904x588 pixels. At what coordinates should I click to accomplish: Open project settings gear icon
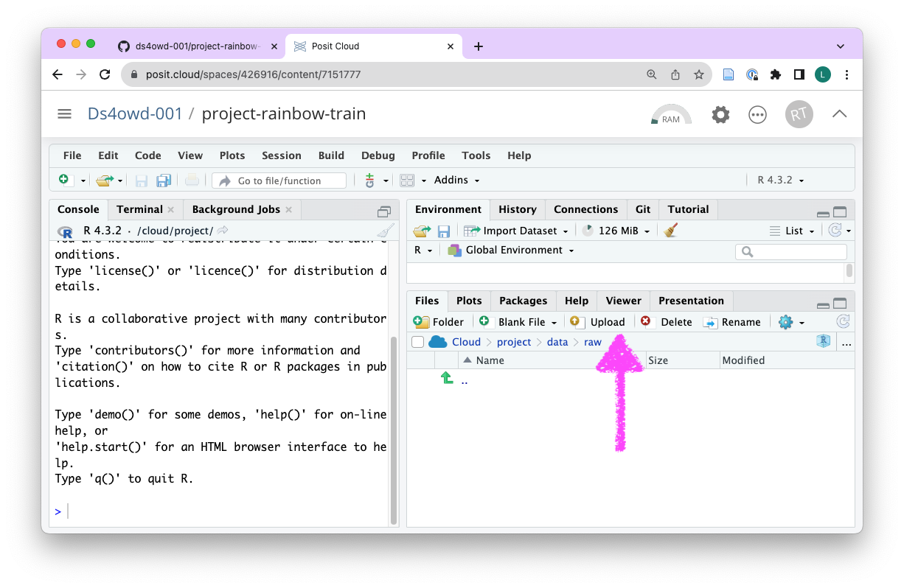tap(720, 114)
